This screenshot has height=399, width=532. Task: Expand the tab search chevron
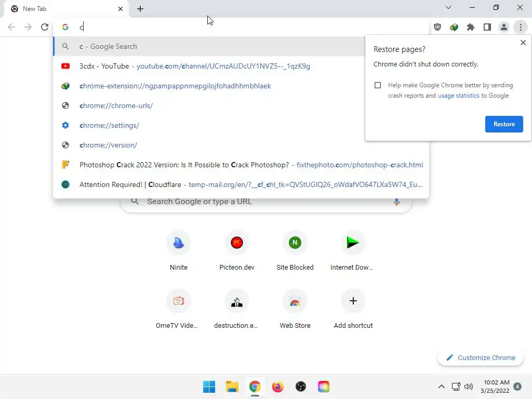click(448, 7)
